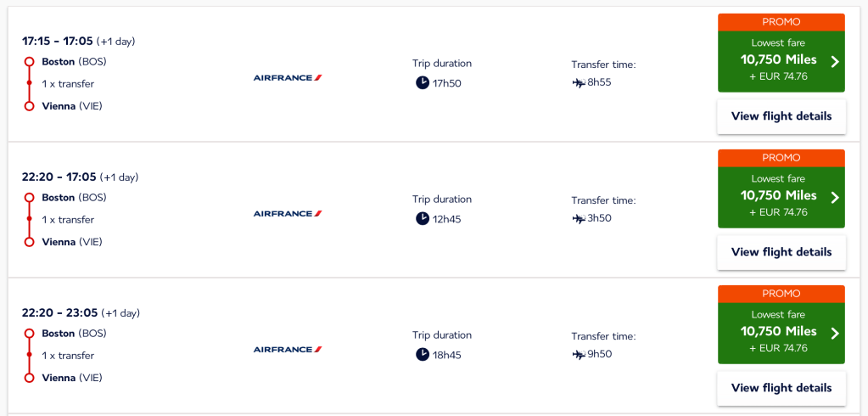Expand fare chevron on the 22:20 - 23:05 flight
Image resolution: width=868 pixels, height=416 pixels.
835,333
